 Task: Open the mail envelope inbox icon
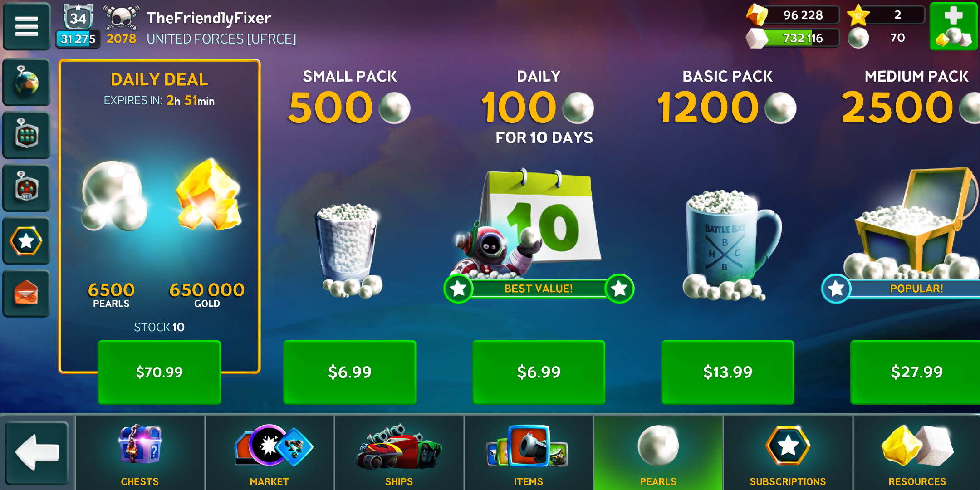(26, 294)
